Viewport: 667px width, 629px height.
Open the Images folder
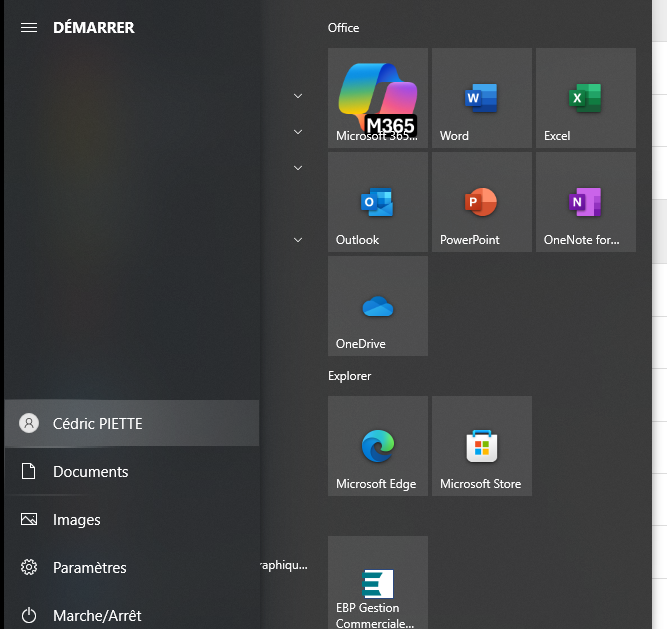click(132, 519)
